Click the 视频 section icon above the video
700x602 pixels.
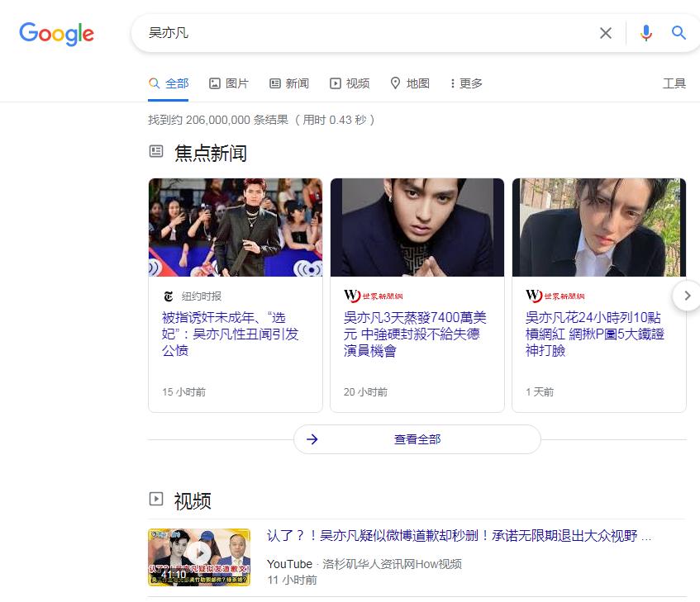pos(157,500)
